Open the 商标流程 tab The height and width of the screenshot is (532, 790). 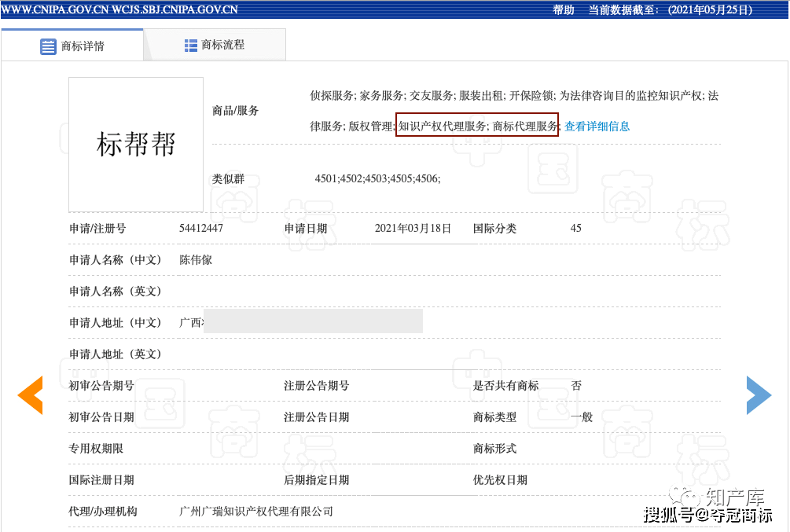coord(215,45)
